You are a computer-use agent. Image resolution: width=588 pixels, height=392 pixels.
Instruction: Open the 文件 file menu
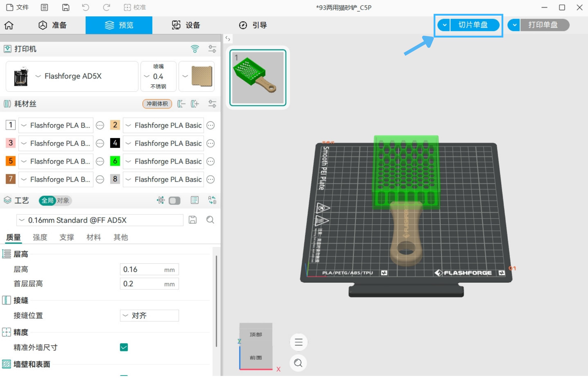tap(17, 7)
